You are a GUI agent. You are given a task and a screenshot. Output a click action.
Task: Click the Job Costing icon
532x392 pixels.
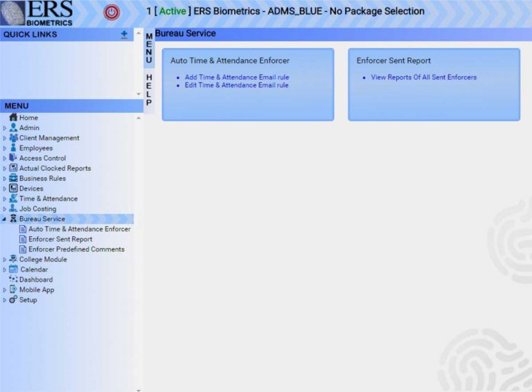point(13,208)
